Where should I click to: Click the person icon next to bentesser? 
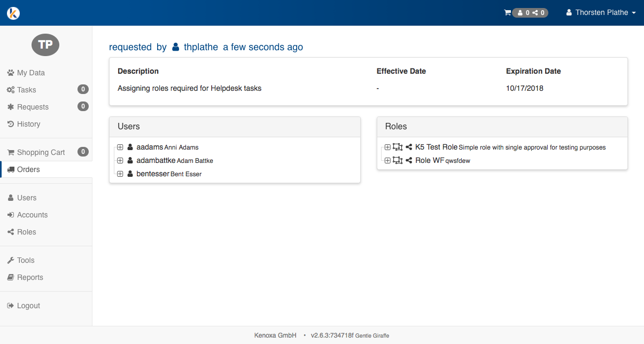coord(130,174)
